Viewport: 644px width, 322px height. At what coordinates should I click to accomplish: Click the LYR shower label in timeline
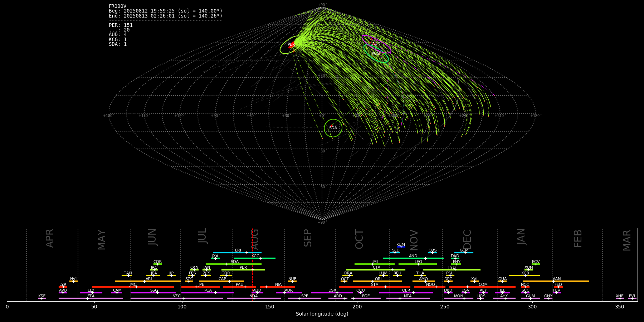coord(63,285)
